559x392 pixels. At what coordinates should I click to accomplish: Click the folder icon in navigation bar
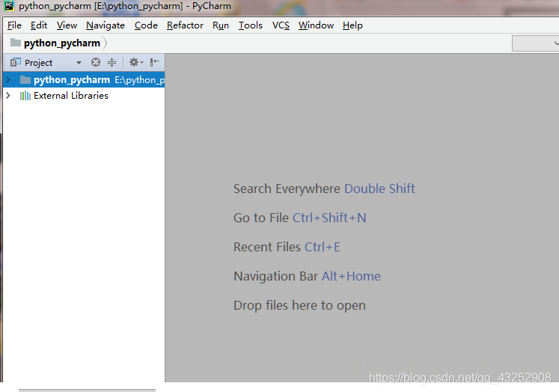[15, 43]
